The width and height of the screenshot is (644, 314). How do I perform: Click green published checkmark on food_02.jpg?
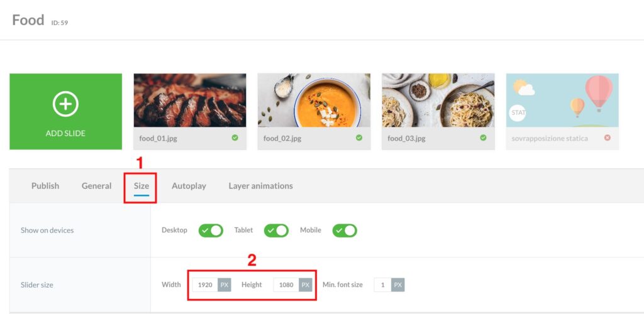click(x=359, y=138)
